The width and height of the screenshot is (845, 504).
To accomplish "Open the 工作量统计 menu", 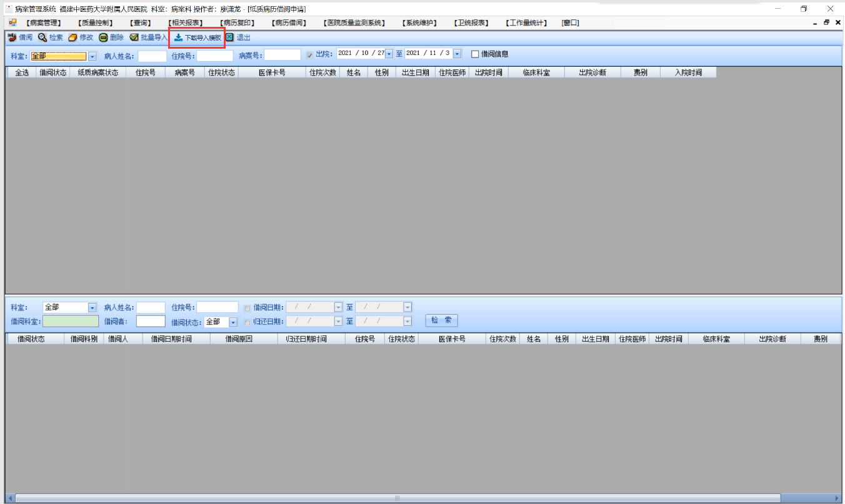I will tap(526, 23).
